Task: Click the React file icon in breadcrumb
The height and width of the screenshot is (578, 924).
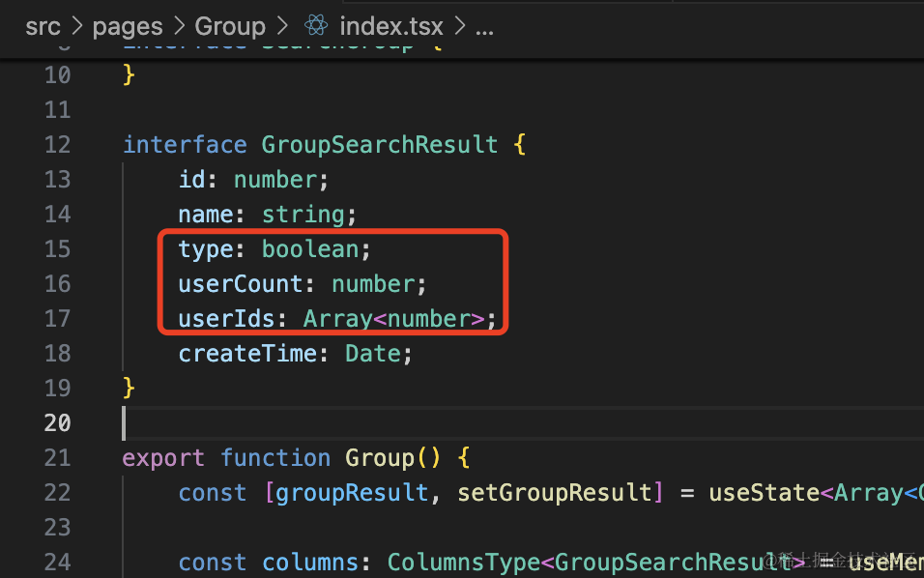Action: [316, 26]
